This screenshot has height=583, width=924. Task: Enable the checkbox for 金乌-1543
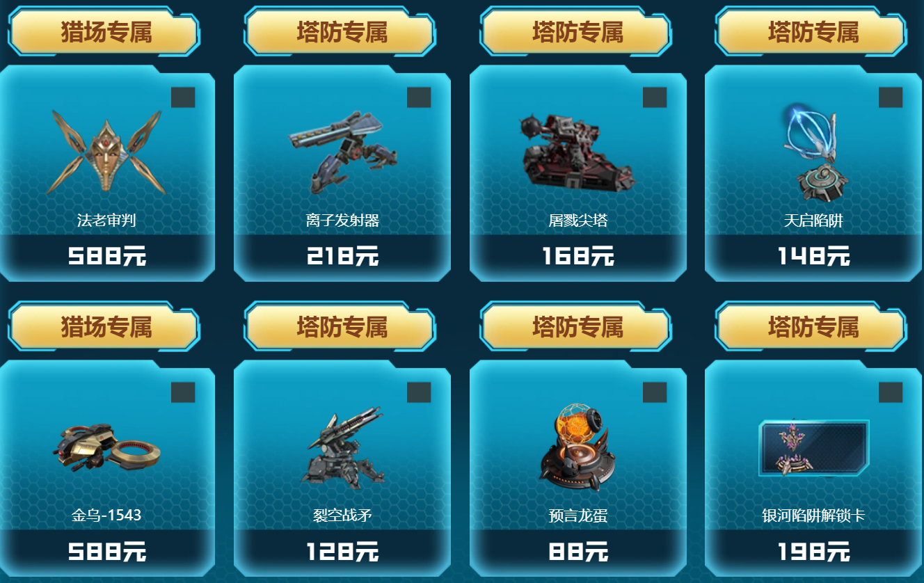183,392
